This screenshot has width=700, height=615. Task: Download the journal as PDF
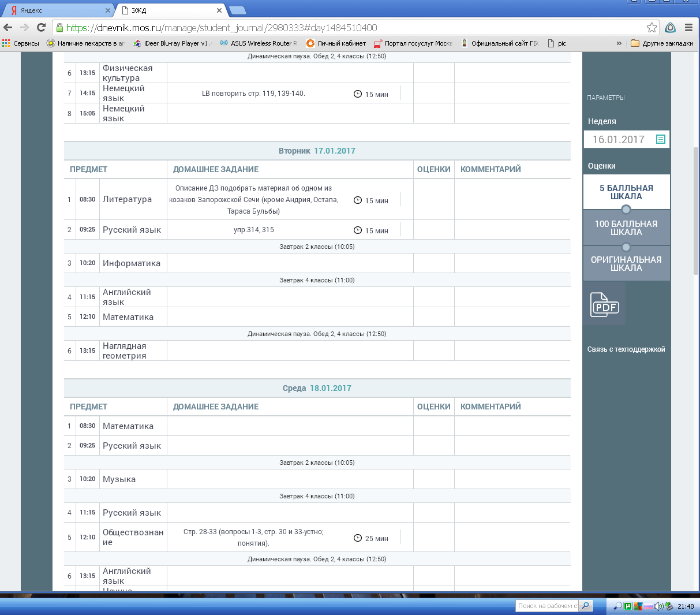[x=604, y=304]
